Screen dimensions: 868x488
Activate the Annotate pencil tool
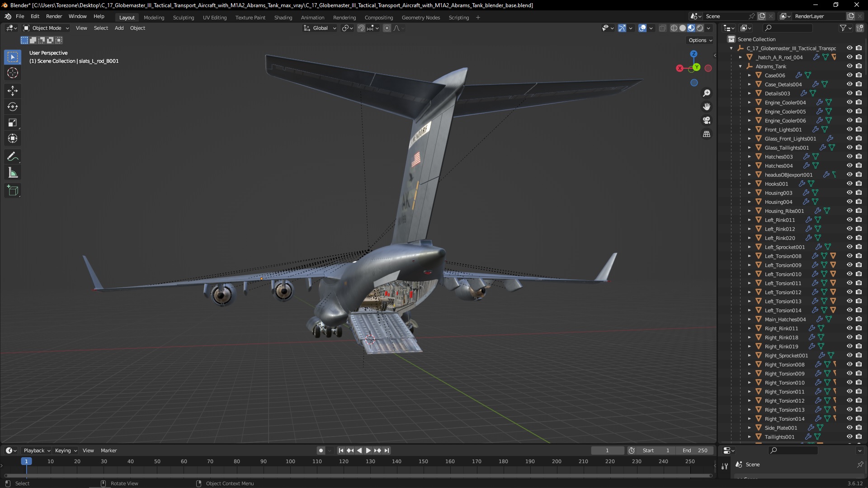(13, 157)
